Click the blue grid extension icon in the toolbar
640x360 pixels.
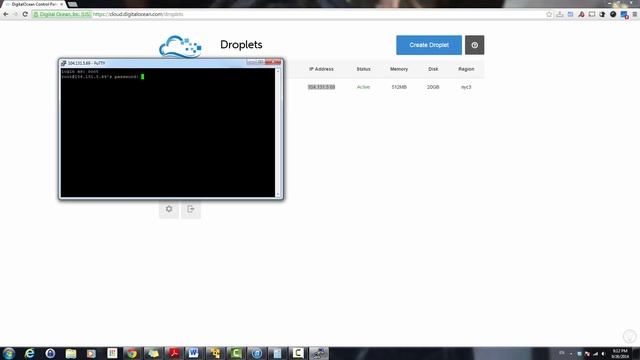click(x=570, y=14)
